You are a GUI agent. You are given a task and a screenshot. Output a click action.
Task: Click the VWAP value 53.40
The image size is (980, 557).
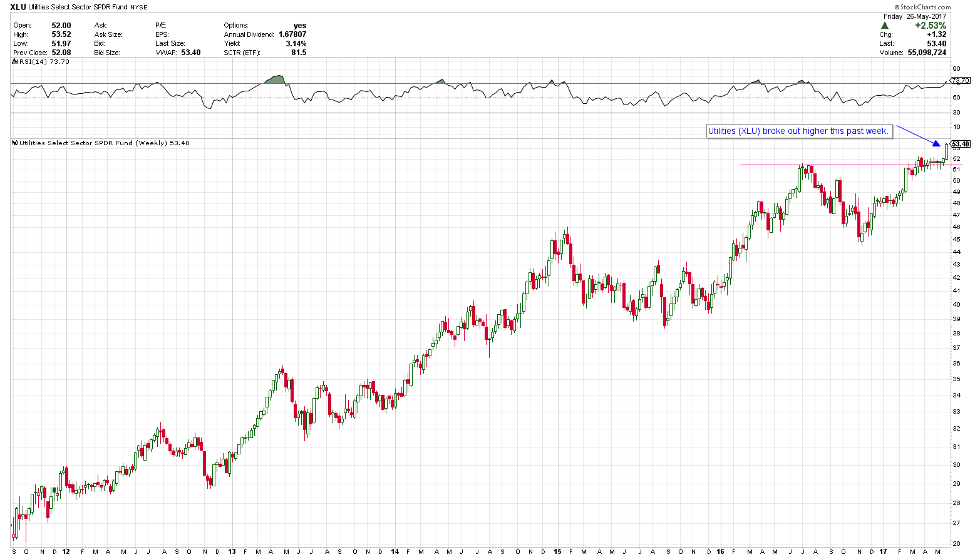pos(191,53)
